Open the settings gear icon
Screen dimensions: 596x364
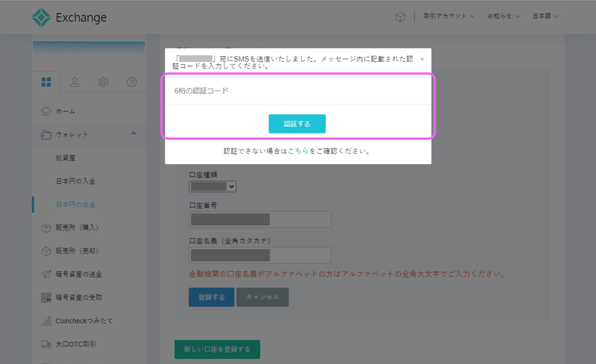[103, 82]
